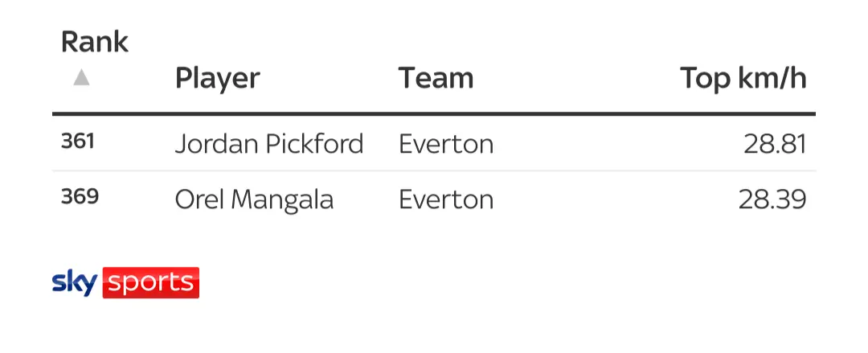This screenshot has height=353, width=868.
Task: Click Everton in Jordan Pickford's row
Action: [x=446, y=144]
